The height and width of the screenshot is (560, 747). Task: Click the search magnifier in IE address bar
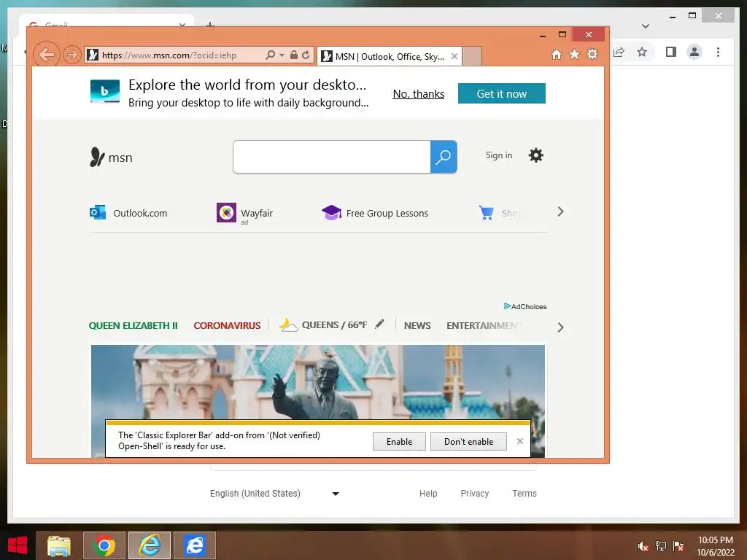pos(270,55)
